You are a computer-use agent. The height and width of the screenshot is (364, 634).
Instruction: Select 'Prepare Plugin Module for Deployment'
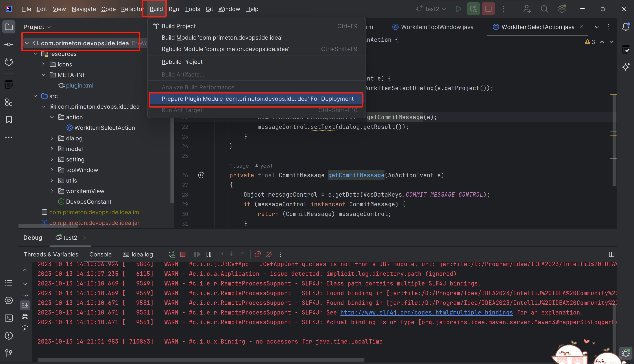click(257, 98)
